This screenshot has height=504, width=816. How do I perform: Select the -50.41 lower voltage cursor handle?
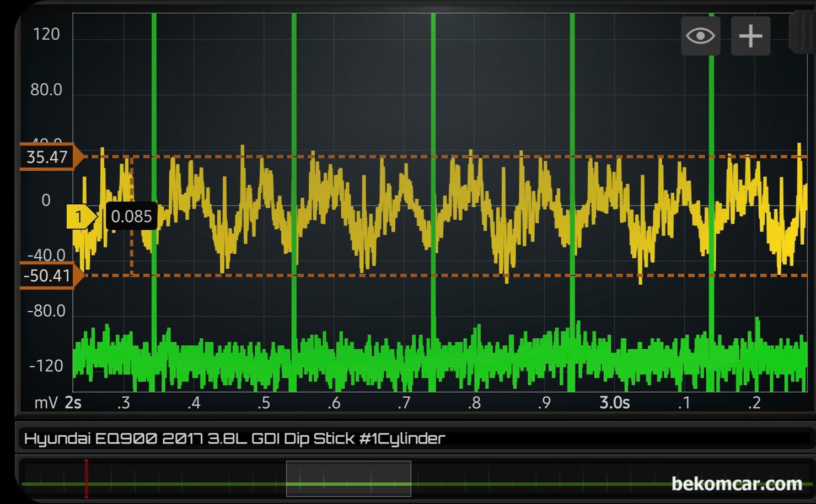pos(50,275)
